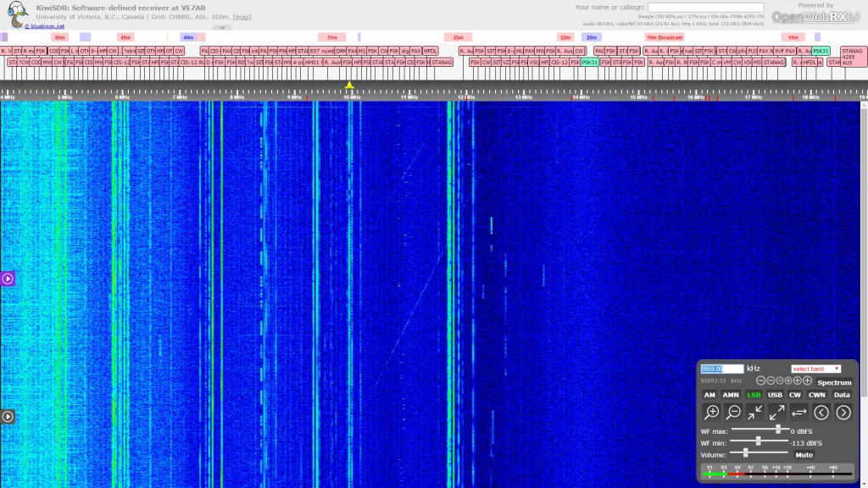Open the select band dropdown
The height and width of the screenshot is (488, 868).
coord(816,369)
